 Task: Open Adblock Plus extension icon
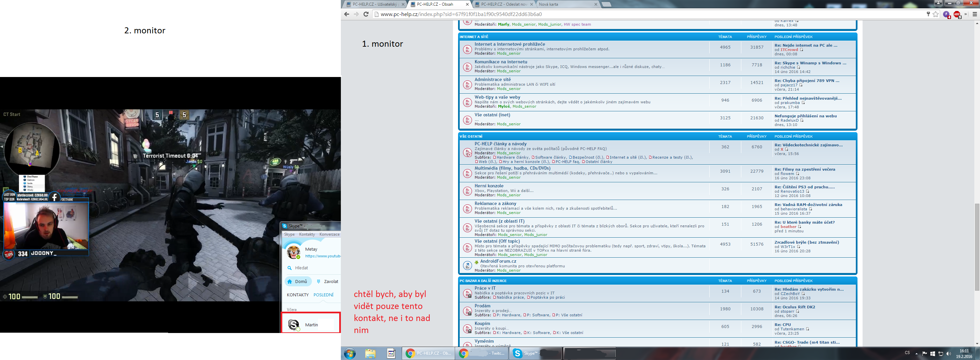(957, 14)
